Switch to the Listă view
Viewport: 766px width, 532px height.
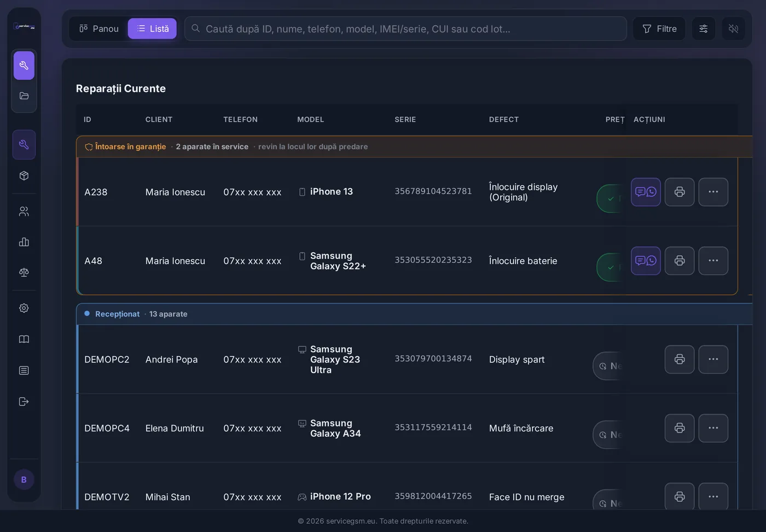pos(153,29)
